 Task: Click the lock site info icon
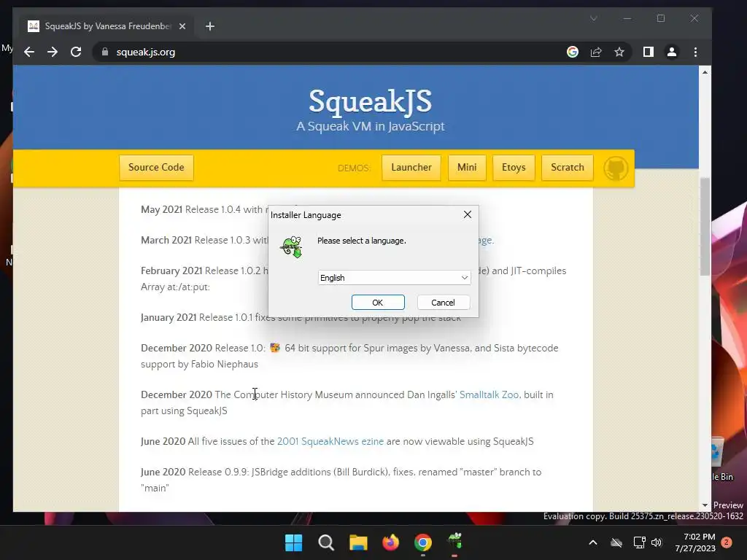105,52
